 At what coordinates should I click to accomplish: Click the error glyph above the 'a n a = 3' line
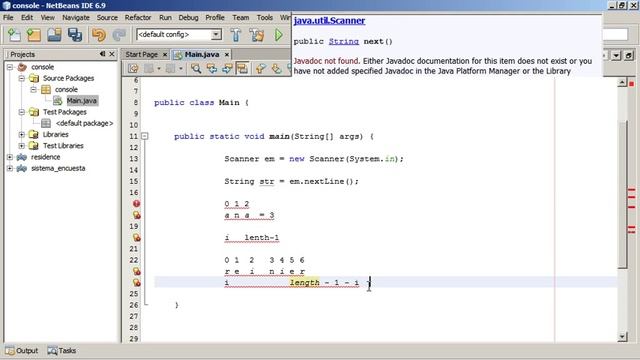[x=136, y=203]
